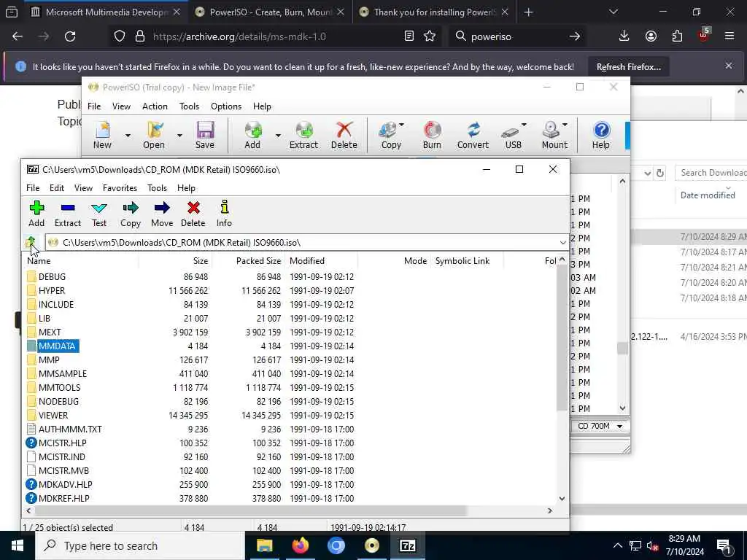Click PowerISO Save toolbar icon
Screen dimensions: 747x560
click(205, 135)
